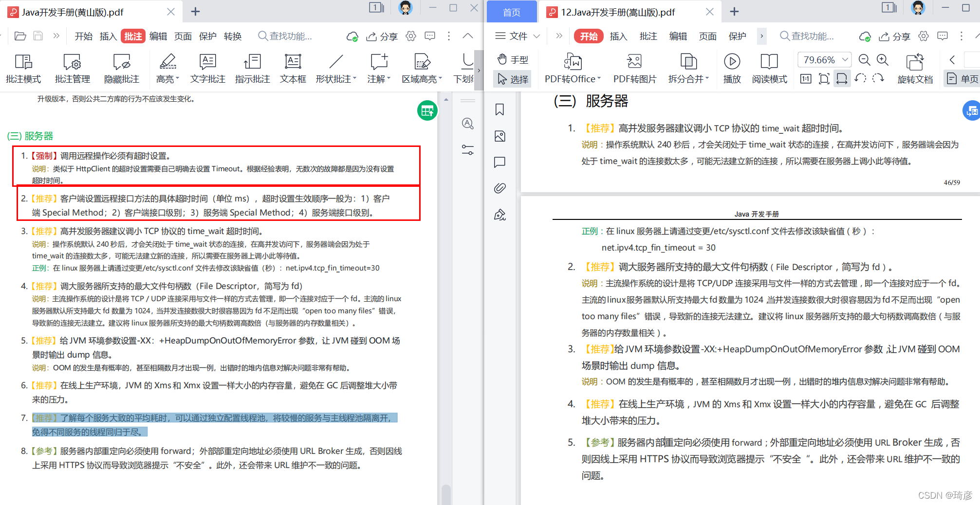Open the signature pen panel in right sidebar
Viewport: 980px width, 505px height.
[499, 215]
